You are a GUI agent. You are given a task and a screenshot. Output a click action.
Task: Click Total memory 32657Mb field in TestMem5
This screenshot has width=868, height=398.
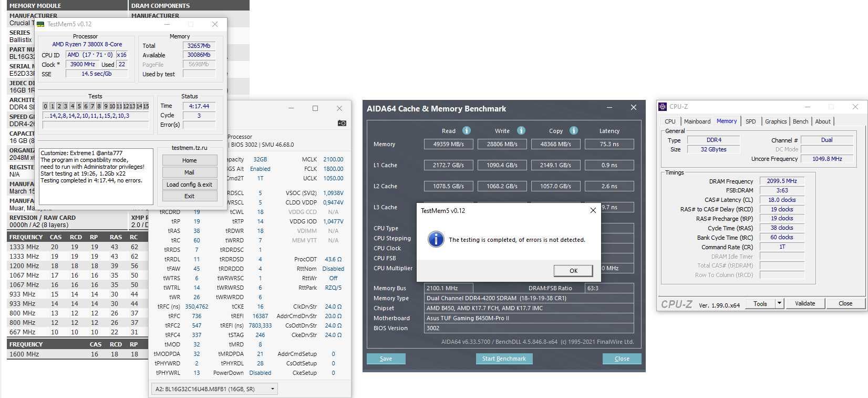199,46
